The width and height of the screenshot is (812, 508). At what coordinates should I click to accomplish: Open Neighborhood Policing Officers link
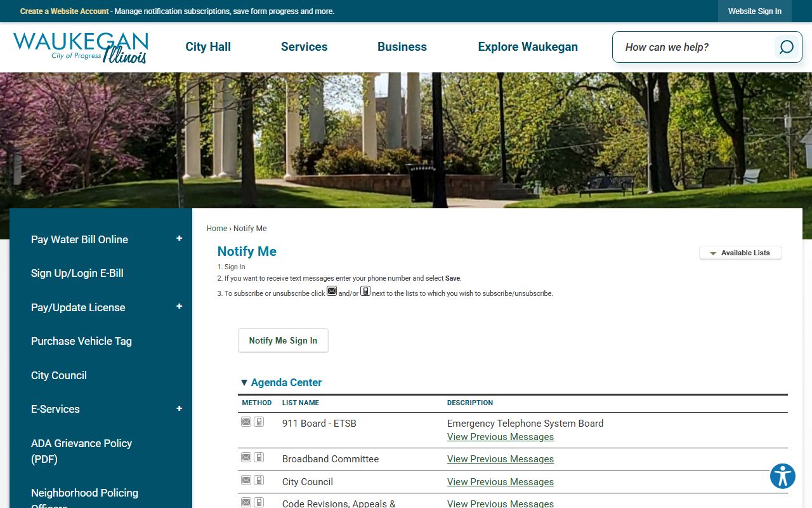[x=84, y=498]
